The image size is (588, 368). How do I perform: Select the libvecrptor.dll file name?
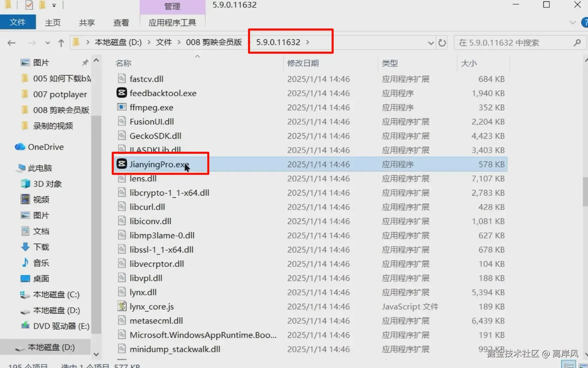[157, 264]
